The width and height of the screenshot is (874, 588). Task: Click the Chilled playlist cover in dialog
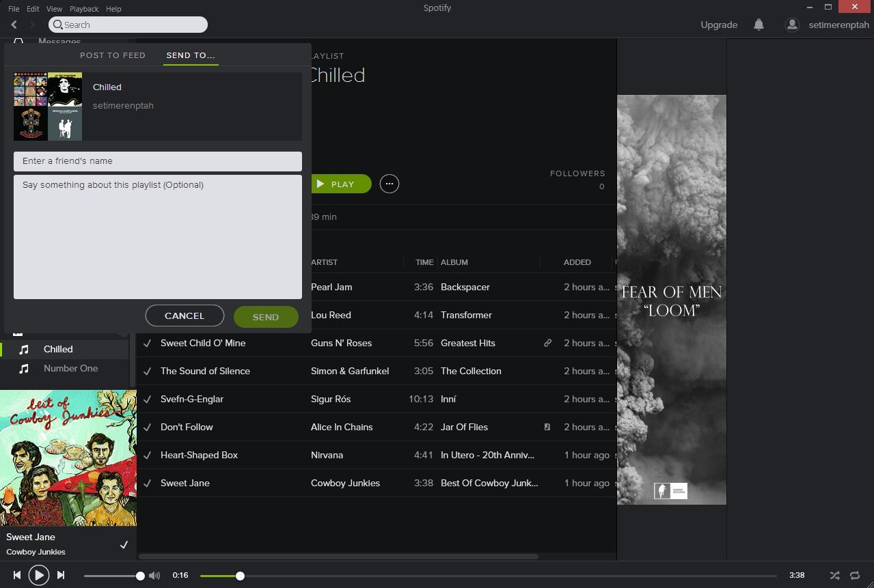tap(48, 107)
